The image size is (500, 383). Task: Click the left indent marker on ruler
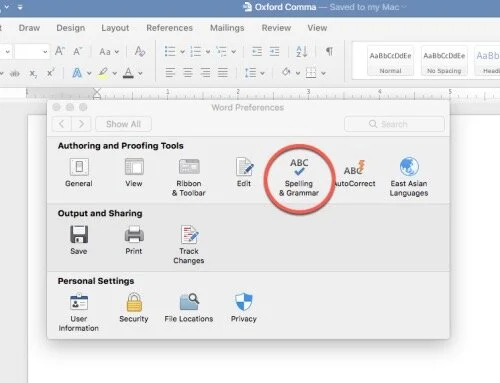coord(97,93)
